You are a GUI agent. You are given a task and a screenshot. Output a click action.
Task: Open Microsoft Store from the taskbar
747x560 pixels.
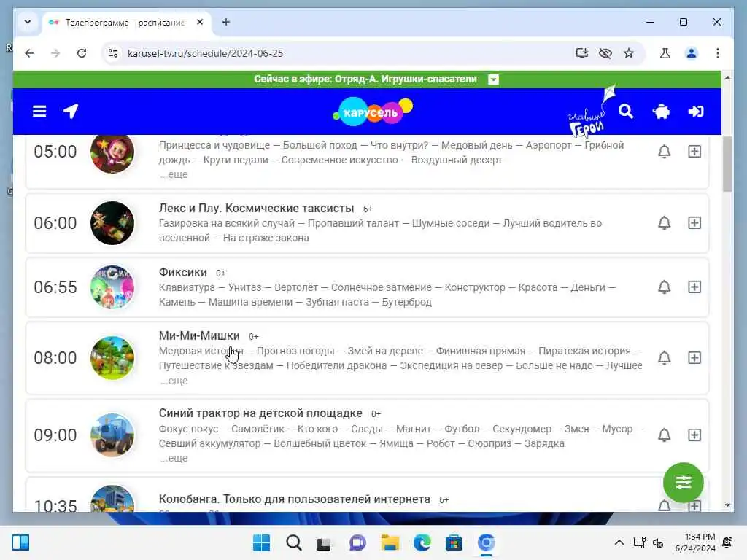[454, 542]
